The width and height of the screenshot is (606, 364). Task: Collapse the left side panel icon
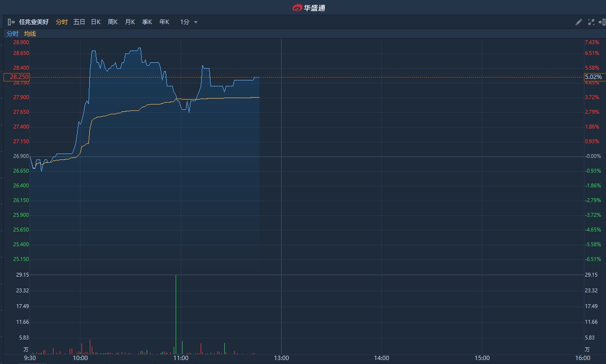tap(11, 22)
